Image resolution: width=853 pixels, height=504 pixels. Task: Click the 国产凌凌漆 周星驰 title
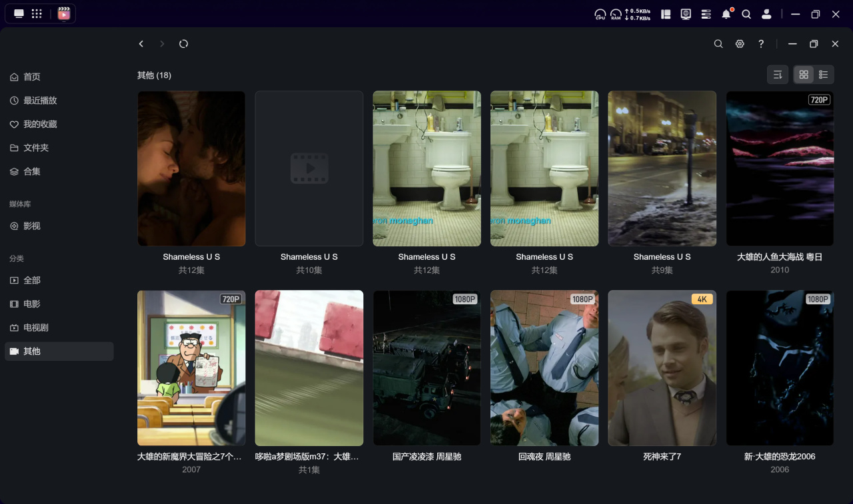point(426,457)
